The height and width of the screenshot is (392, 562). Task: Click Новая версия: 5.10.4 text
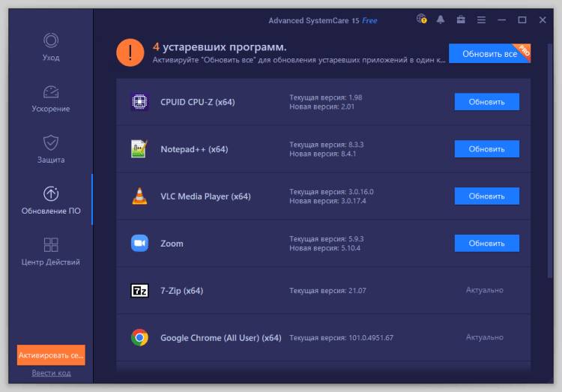[x=324, y=248]
